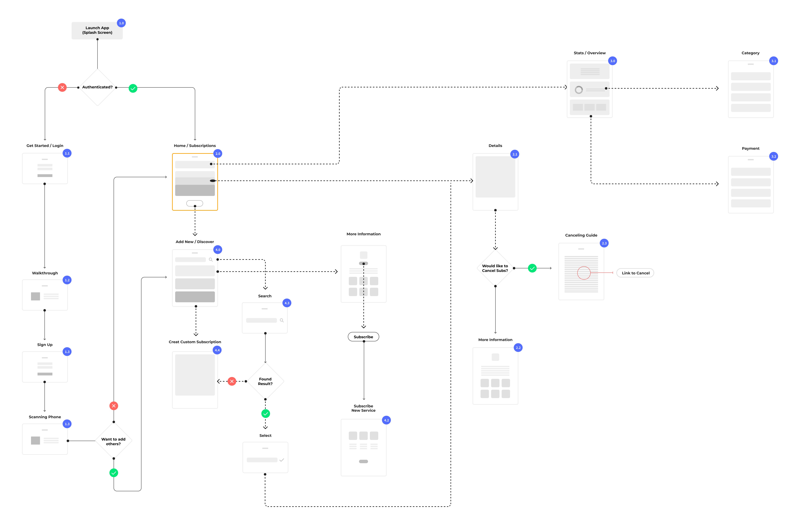Click the Subscribe pill button
803x532 pixels.
coord(363,337)
